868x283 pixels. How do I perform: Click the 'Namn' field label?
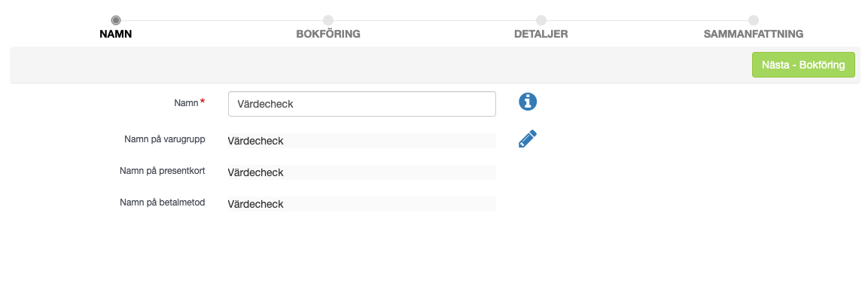click(186, 103)
